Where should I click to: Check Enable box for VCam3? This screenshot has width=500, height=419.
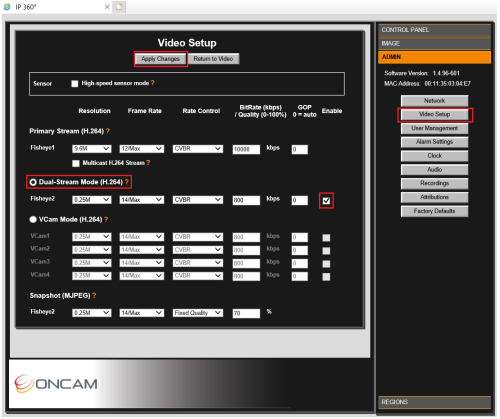click(326, 264)
